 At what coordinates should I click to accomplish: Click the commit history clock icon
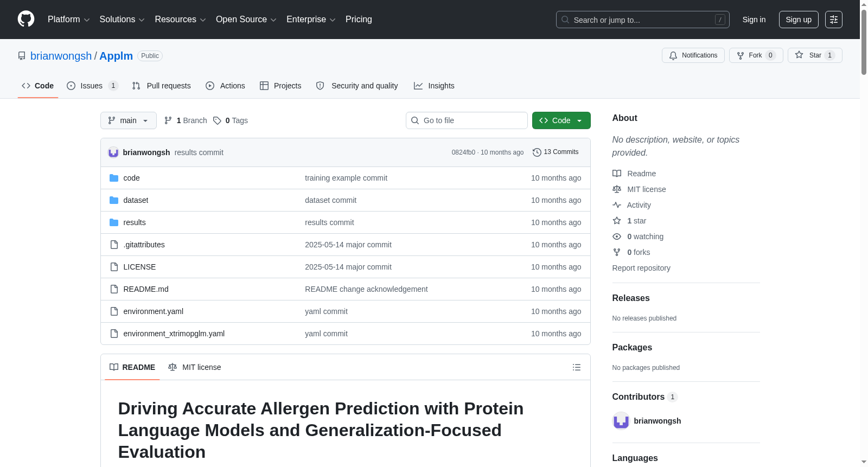(x=537, y=152)
